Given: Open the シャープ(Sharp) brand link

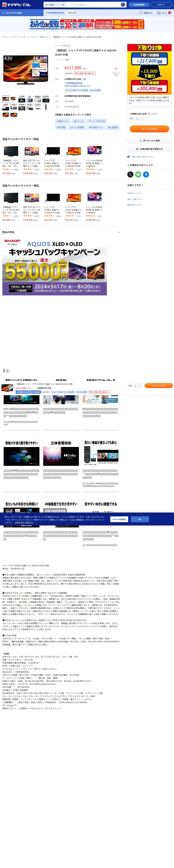Looking at the screenshot, I should (x=62, y=45).
